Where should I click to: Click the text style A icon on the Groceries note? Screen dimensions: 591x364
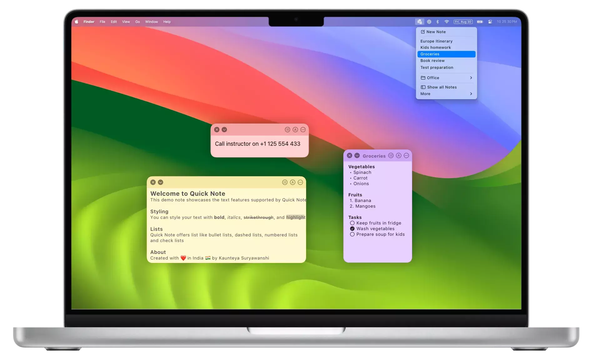point(399,155)
